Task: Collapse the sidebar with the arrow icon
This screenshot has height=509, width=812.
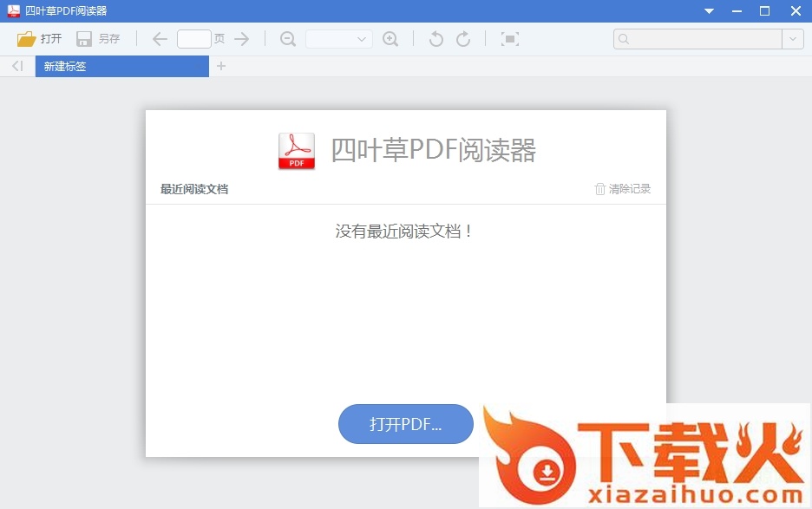Action: [17, 66]
